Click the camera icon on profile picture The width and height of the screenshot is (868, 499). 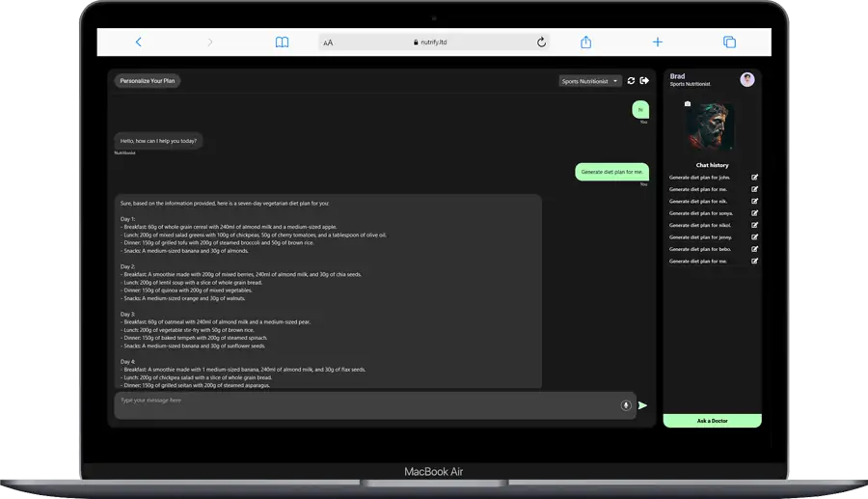tap(688, 103)
